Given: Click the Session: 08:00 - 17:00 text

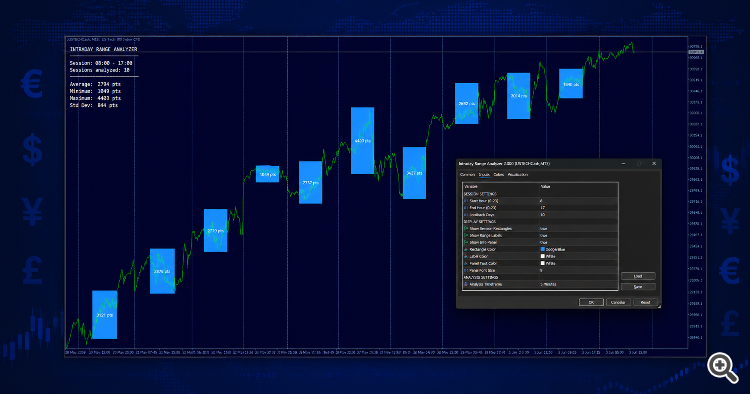Looking at the screenshot, I should [x=101, y=63].
